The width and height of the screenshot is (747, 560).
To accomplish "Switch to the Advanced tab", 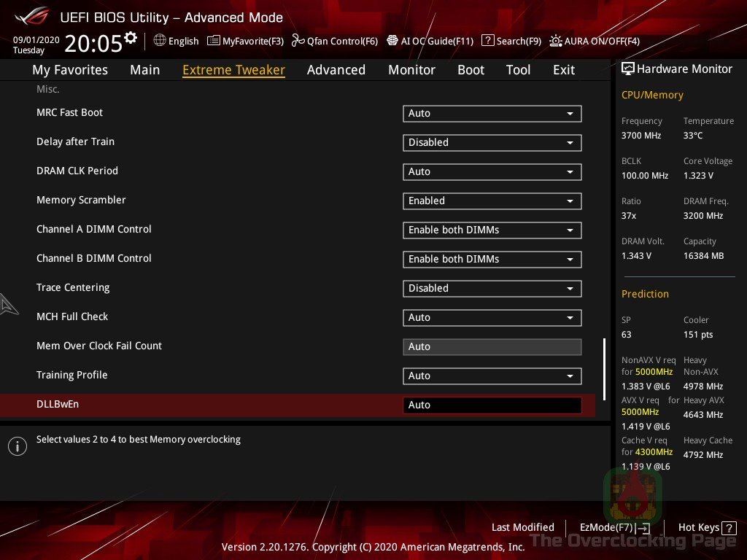I will point(336,69).
